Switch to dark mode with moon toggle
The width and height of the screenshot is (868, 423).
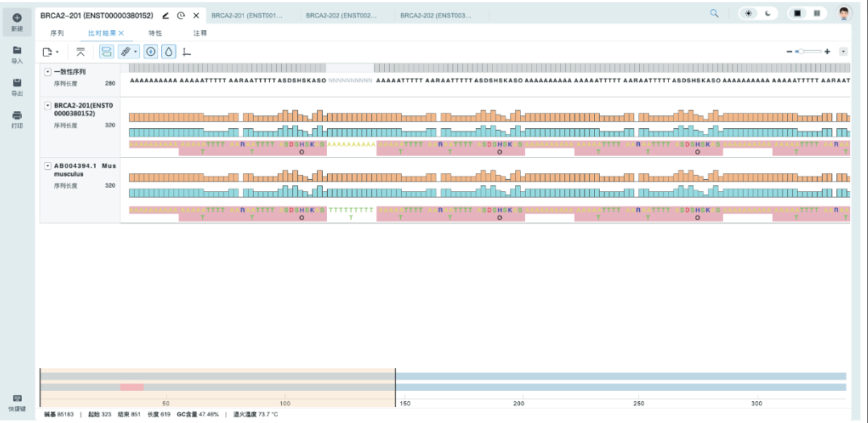[x=767, y=13]
